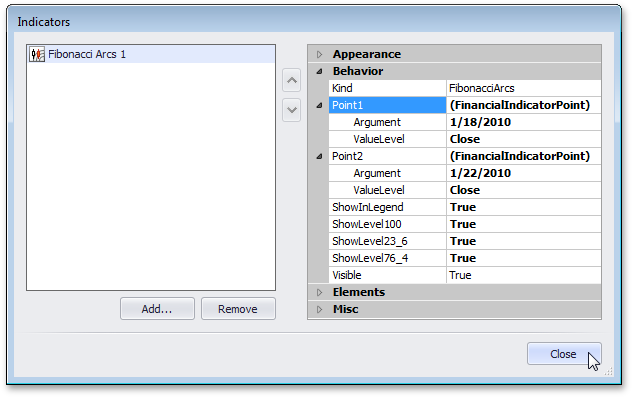Click the Appearance category header
This screenshot has width=632, height=397.
click(x=454, y=54)
